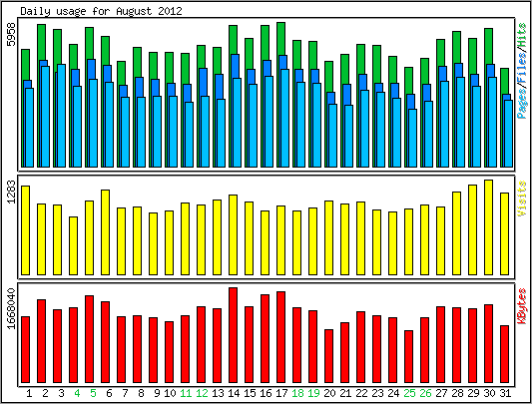Image resolution: width=532 pixels, height=404 pixels.
Task: Click the green day 4 axis label
Action: pyautogui.click(x=77, y=393)
